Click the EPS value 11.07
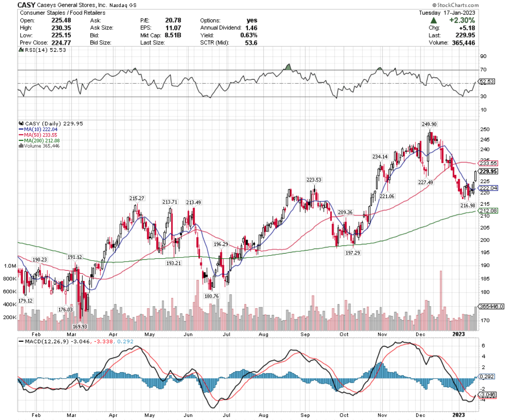 pos(173,28)
